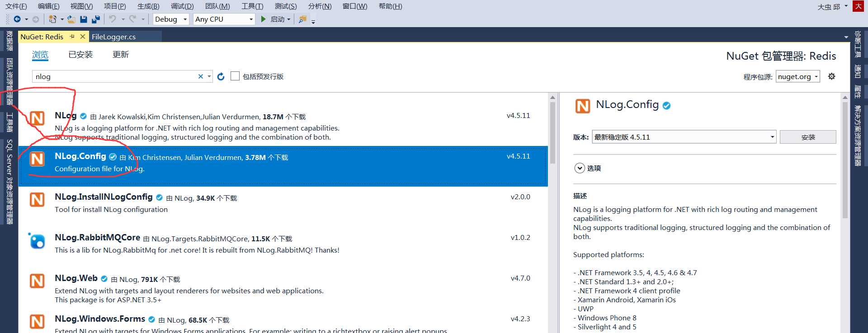The width and height of the screenshot is (868, 333).
Task: Select the NLog.RabbitMQCore package title
Action: pyautogui.click(x=97, y=238)
